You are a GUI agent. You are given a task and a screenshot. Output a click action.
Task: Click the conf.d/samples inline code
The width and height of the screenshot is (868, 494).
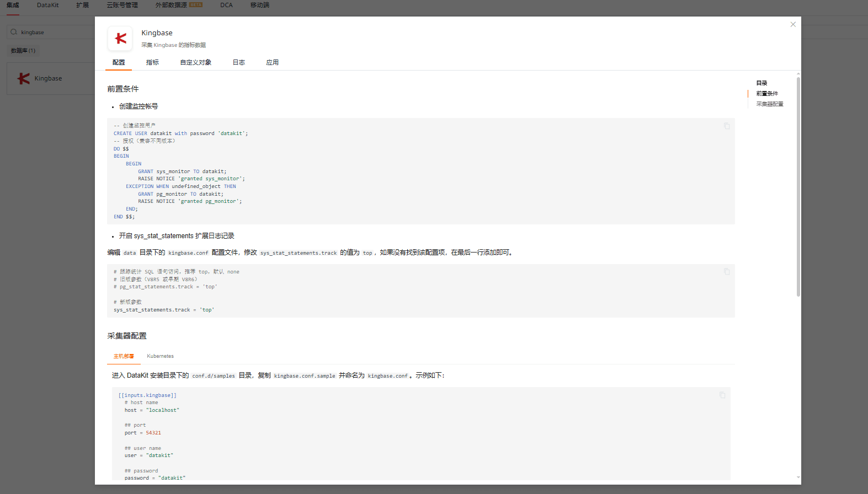point(214,376)
